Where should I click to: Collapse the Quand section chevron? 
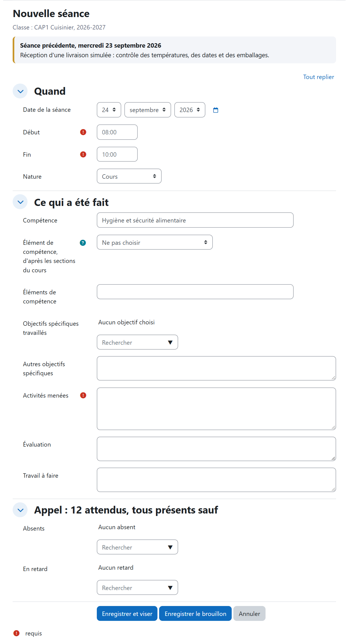pyautogui.click(x=20, y=91)
